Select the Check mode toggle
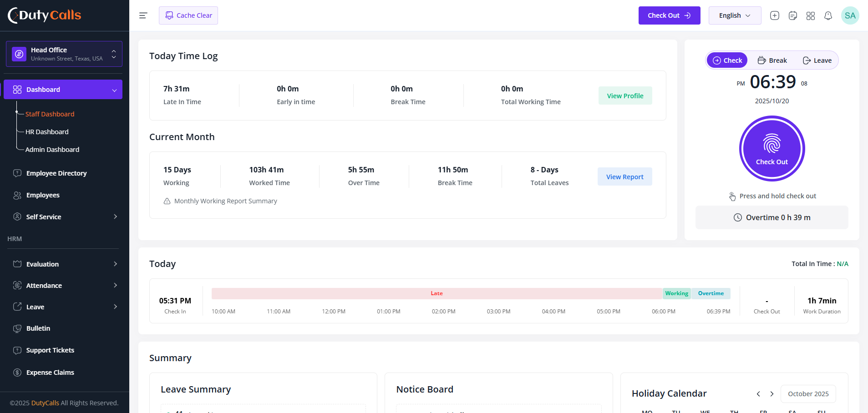Screen dimensions: 868x413 (727, 60)
